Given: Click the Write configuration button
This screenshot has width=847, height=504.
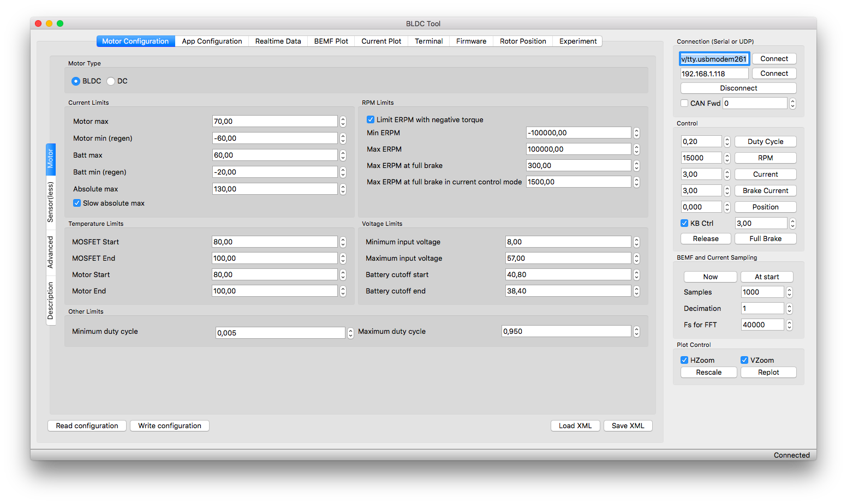Looking at the screenshot, I should [170, 426].
